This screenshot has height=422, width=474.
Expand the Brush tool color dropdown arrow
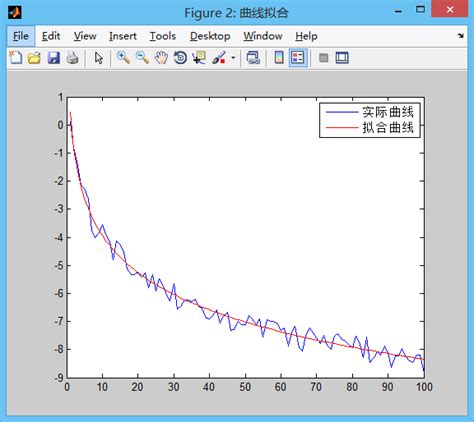click(233, 58)
